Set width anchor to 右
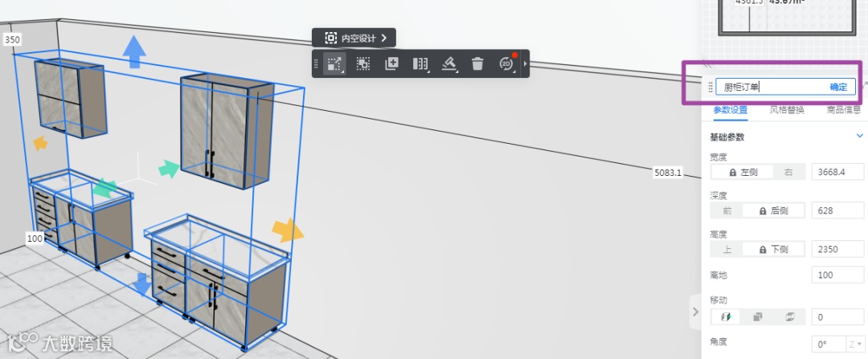This screenshot has width=868, height=359. coord(788,172)
